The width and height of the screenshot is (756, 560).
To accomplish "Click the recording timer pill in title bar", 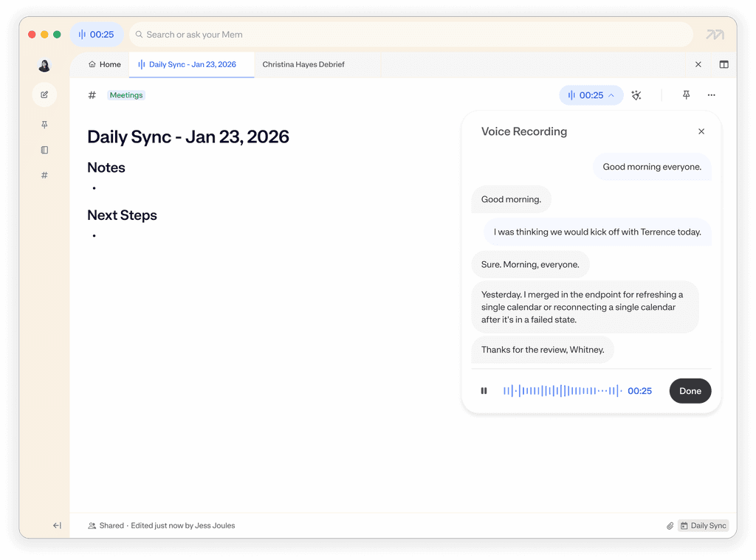I will coord(97,35).
